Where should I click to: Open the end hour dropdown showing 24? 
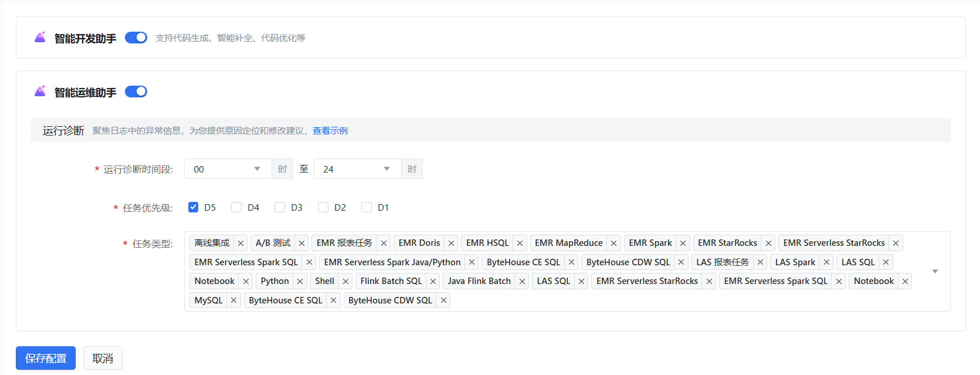(x=357, y=169)
